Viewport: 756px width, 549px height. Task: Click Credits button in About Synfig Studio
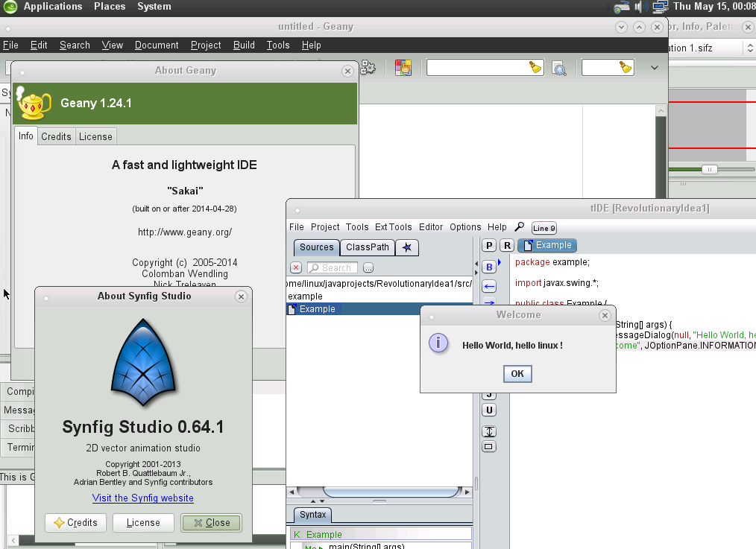pyautogui.click(x=76, y=523)
